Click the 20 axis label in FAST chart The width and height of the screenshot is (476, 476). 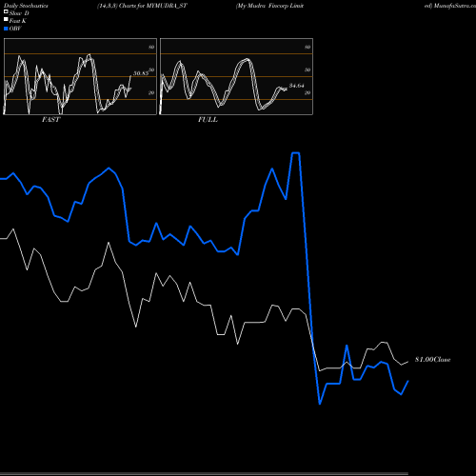pyautogui.click(x=151, y=92)
